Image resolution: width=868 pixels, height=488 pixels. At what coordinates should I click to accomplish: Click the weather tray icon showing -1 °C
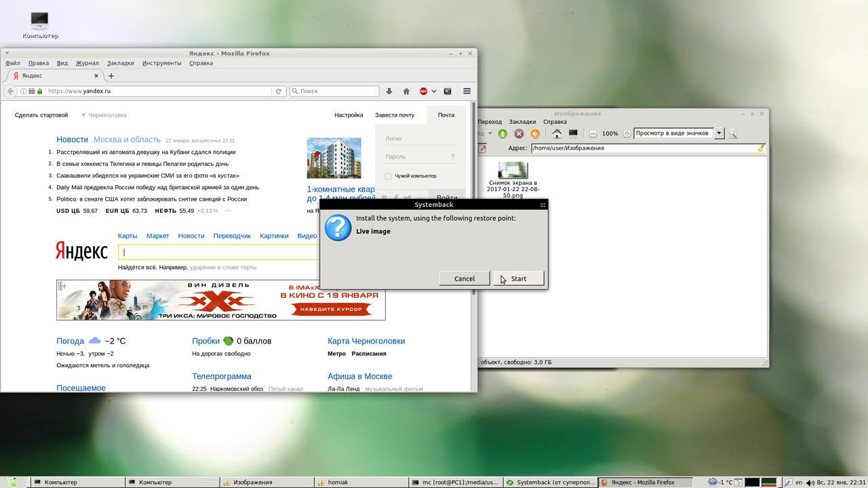(x=720, y=483)
